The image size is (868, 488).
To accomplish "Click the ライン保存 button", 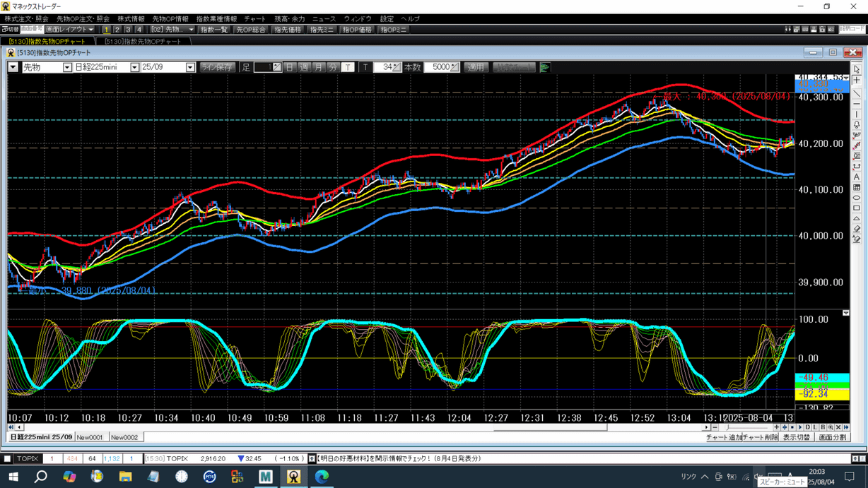I will click(217, 67).
